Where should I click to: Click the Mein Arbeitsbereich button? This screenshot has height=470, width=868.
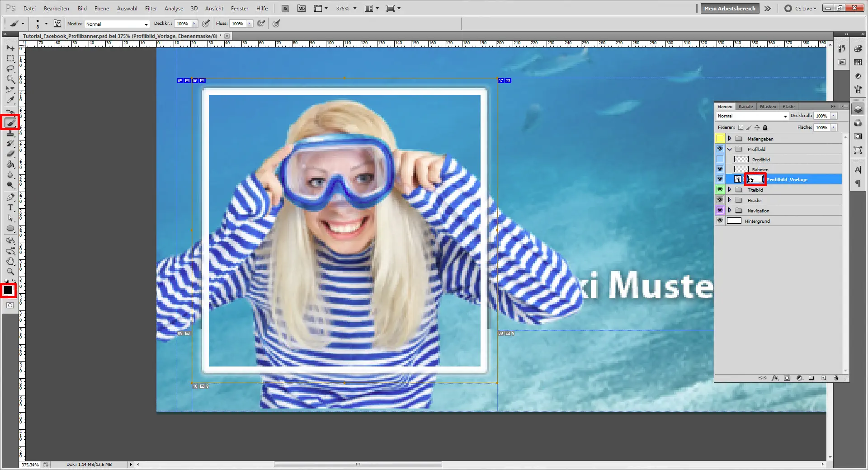click(729, 8)
